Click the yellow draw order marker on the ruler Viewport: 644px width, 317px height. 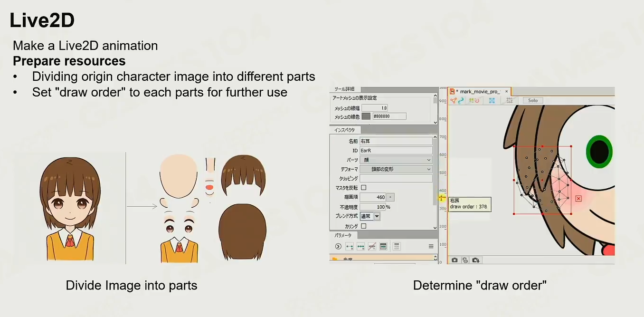(x=441, y=198)
